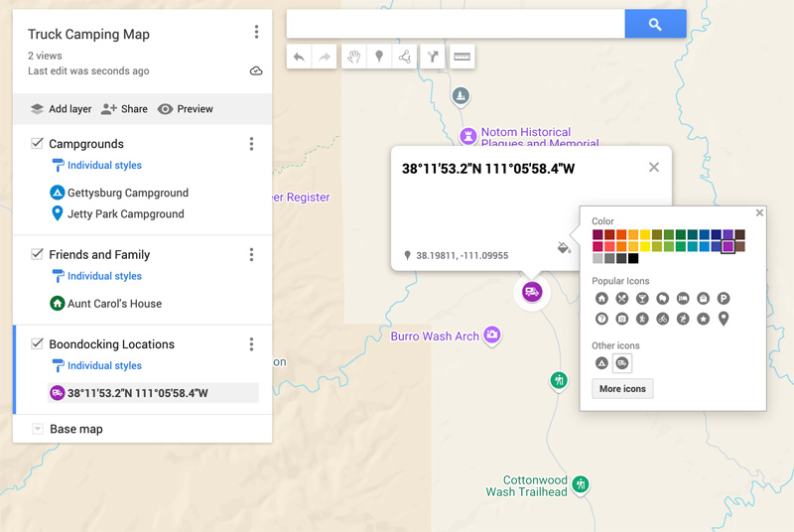The height and width of the screenshot is (532, 794).
Task: Open Boondocking Locations layer options menu
Action: point(251,344)
